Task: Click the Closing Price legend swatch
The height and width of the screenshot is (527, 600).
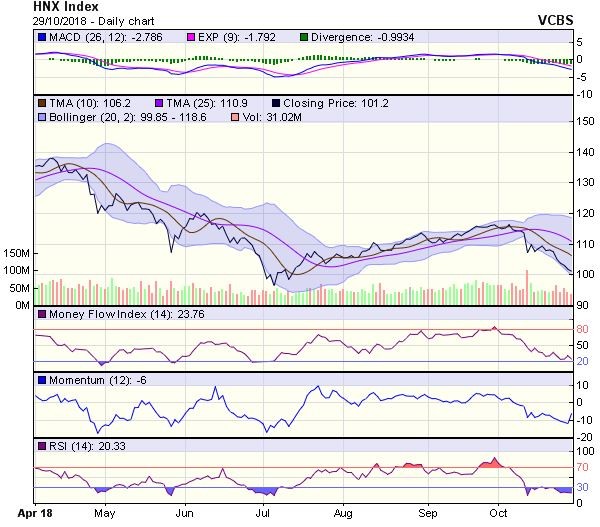Action: tap(276, 103)
